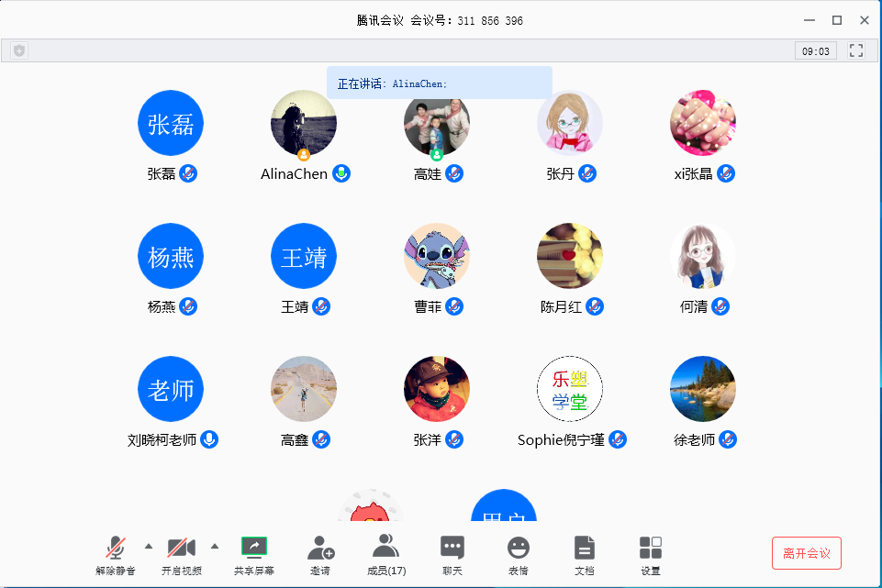Open the documents icon
This screenshot has height=588, width=882.
click(x=585, y=548)
